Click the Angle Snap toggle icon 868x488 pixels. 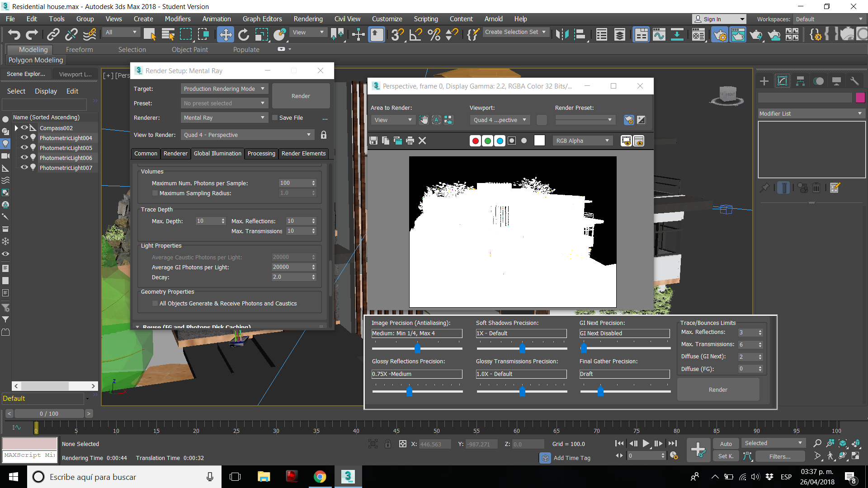tap(415, 34)
